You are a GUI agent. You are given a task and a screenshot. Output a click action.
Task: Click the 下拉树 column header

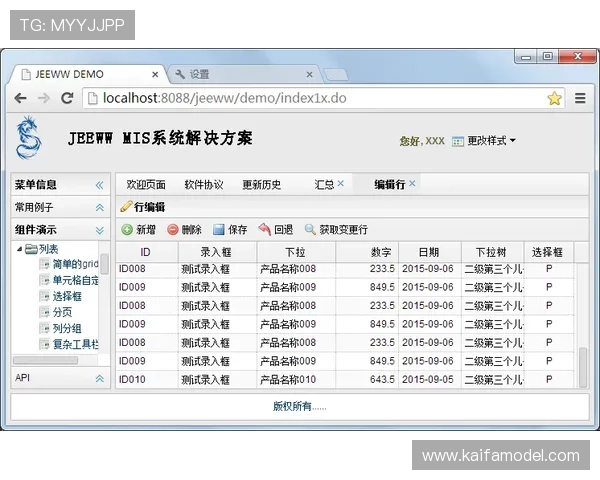point(492,252)
